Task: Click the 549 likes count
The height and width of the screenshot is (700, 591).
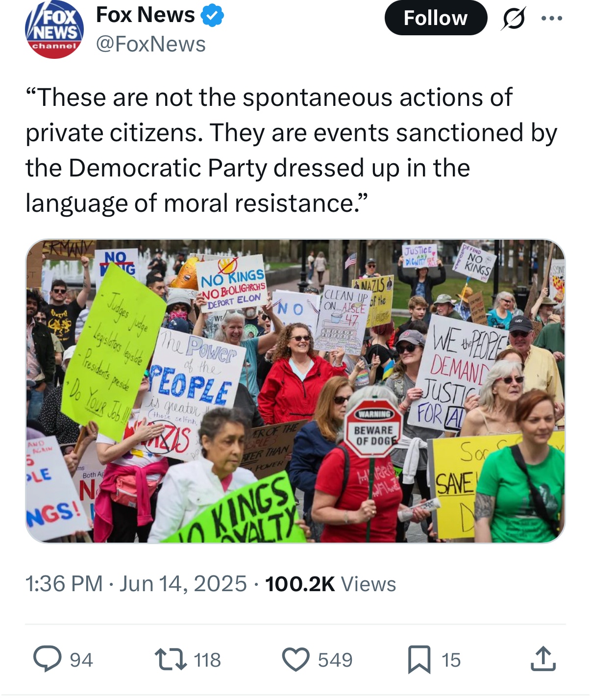Action: (x=335, y=660)
